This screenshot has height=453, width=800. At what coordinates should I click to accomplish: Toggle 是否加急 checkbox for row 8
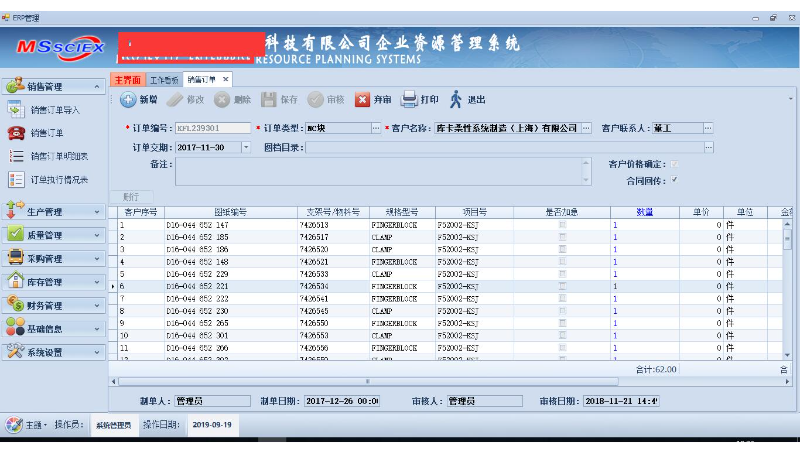(562, 311)
